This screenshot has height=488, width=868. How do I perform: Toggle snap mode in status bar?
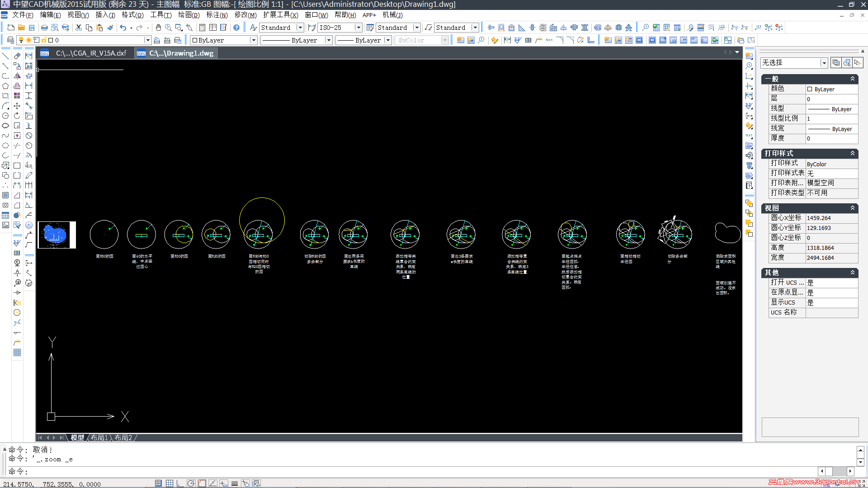pyautogui.click(x=158, y=483)
